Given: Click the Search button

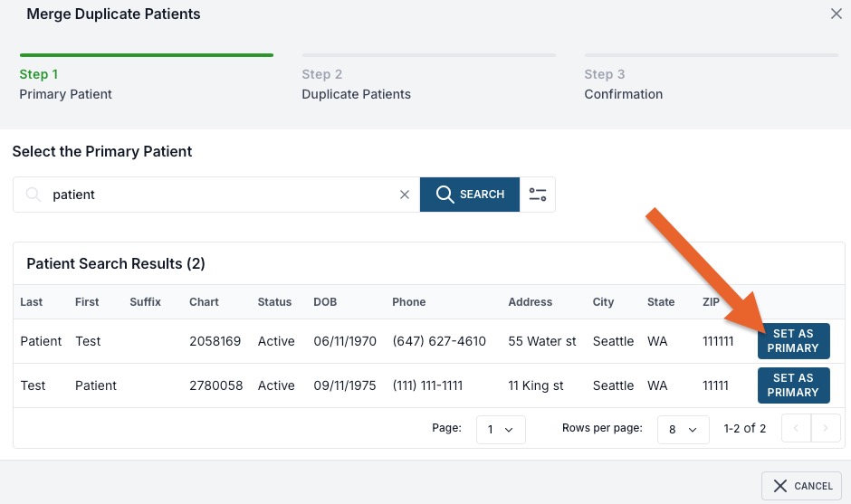Looking at the screenshot, I should click(470, 195).
